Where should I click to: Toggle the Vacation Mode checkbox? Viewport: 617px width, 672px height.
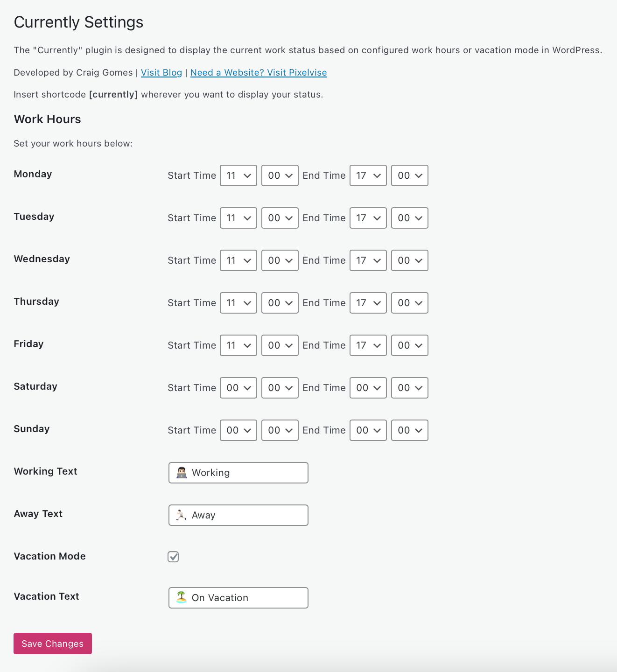173,557
